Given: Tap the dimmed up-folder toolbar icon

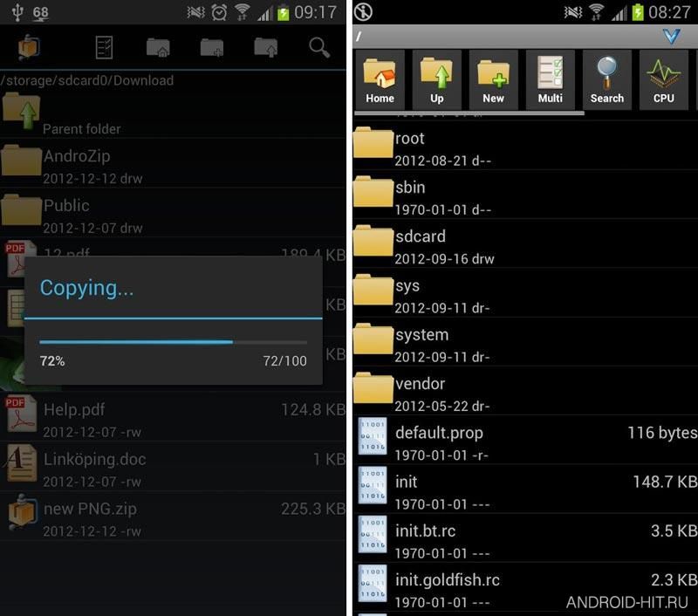Looking at the screenshot, I should pos(266,47).
